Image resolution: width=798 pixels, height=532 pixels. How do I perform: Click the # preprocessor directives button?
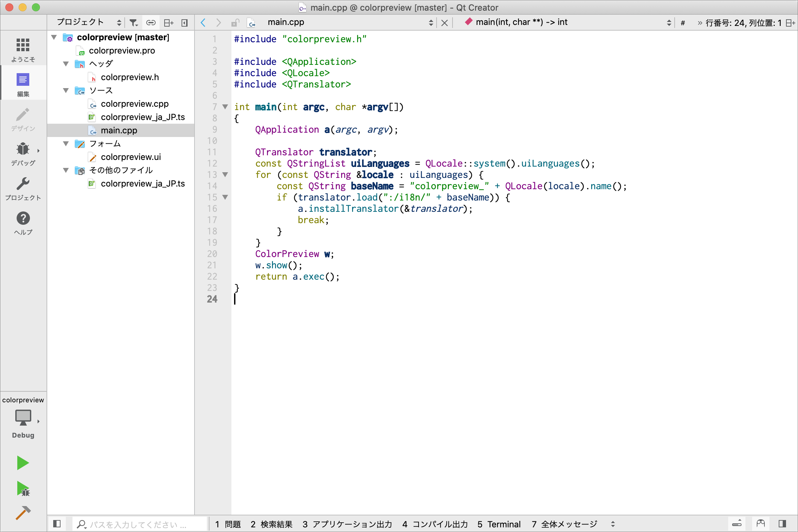(683, 23)
